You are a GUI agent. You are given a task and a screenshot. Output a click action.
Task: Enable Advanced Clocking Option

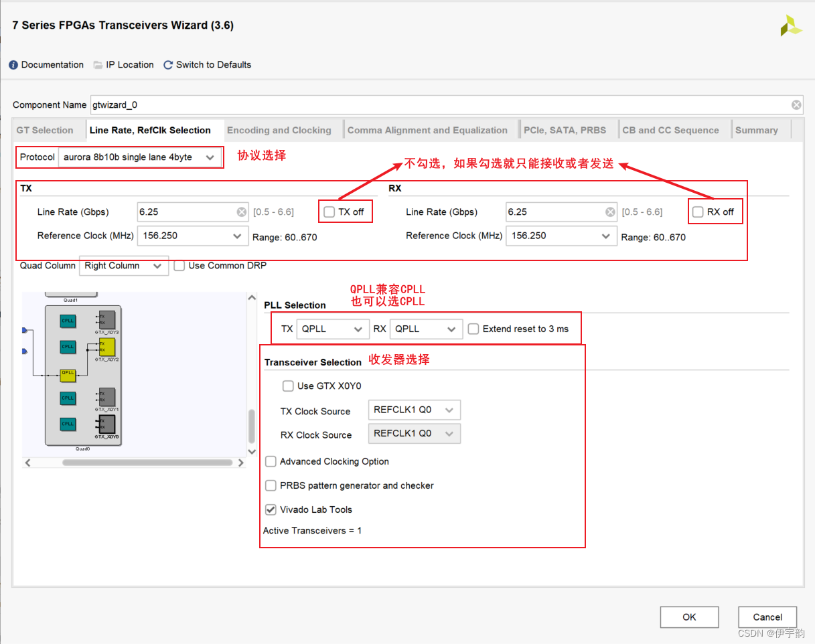(x=271, y=461)
